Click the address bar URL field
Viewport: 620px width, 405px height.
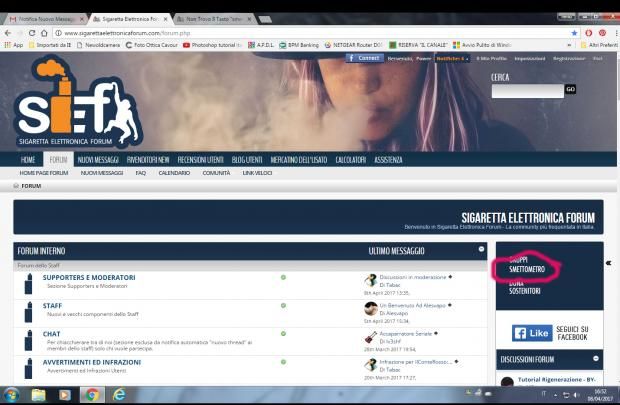(312, 33)
